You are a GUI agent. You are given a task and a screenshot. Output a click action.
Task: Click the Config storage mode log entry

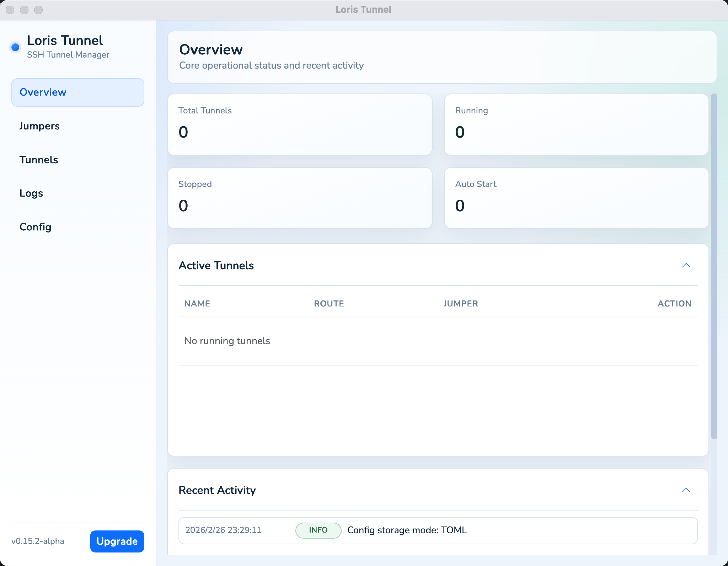[407, 530]
